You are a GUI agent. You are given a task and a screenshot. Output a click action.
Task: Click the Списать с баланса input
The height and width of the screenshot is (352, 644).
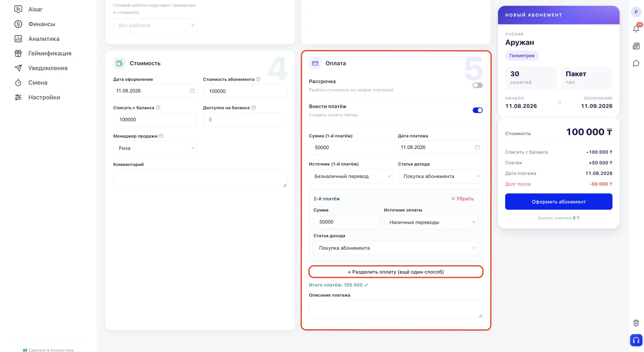(155, 120)
